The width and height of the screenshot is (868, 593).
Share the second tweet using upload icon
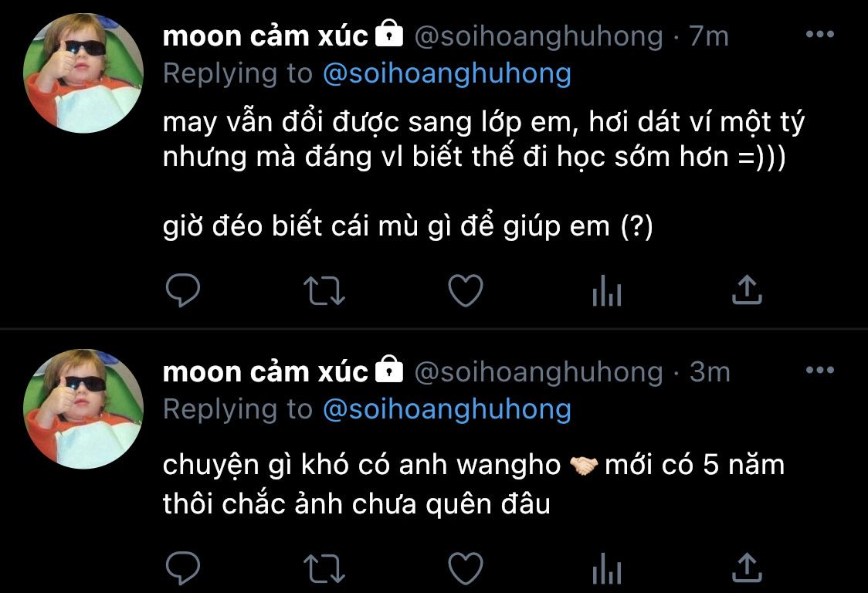point(748,568)
